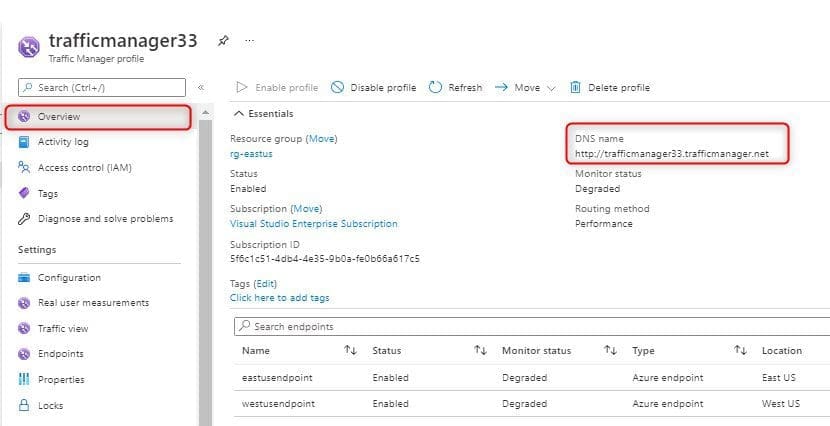Screen dimensions: 830x426
Task: Click the DNS name URL text
Action: [672, 154]
